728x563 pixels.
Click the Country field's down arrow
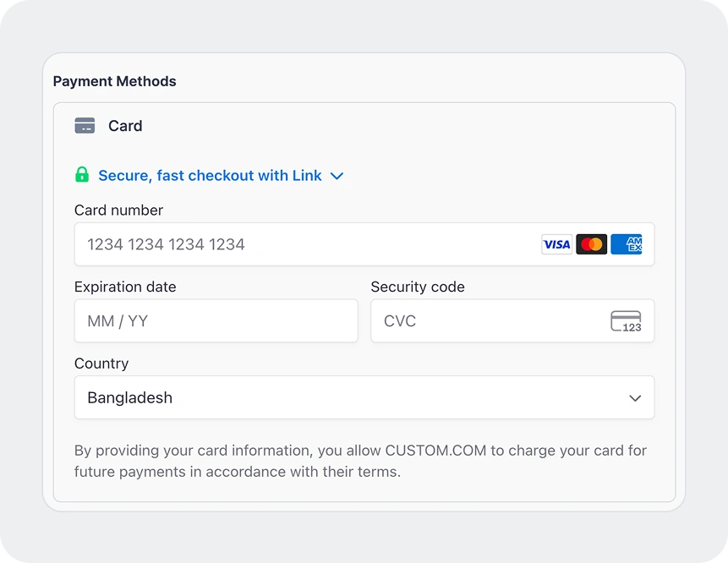tap(635, 398)
